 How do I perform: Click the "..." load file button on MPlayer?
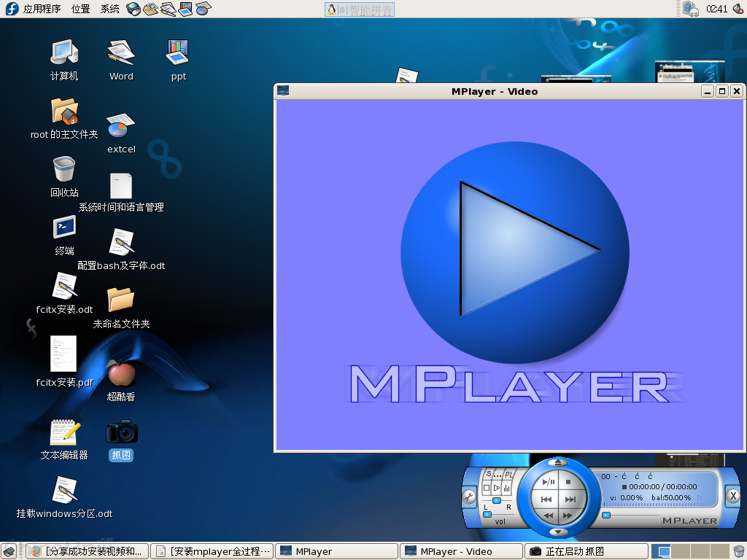pos(498,474)
